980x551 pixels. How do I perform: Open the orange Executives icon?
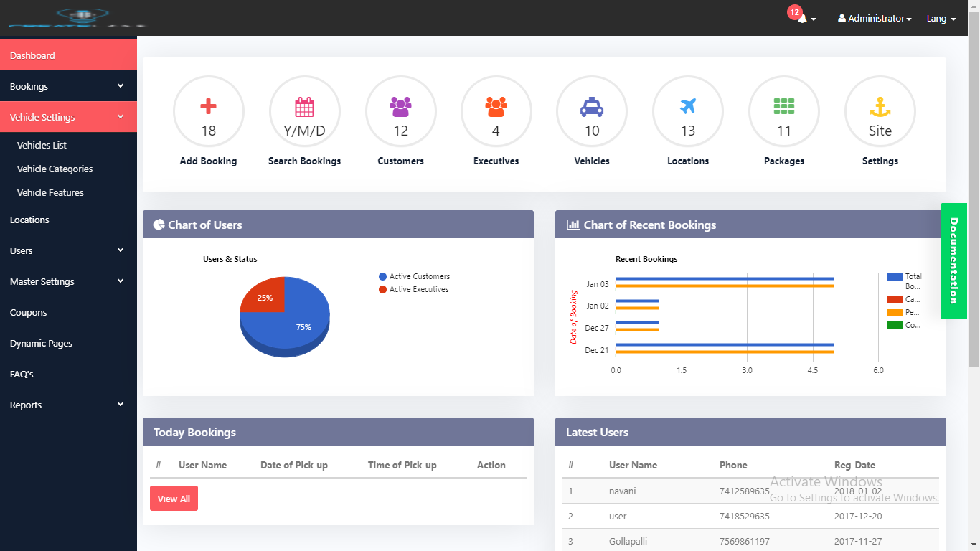pos(496,108)
